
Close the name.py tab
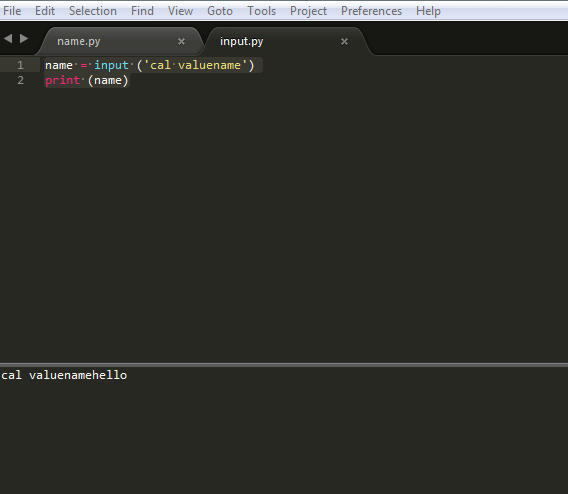[181, 42]
